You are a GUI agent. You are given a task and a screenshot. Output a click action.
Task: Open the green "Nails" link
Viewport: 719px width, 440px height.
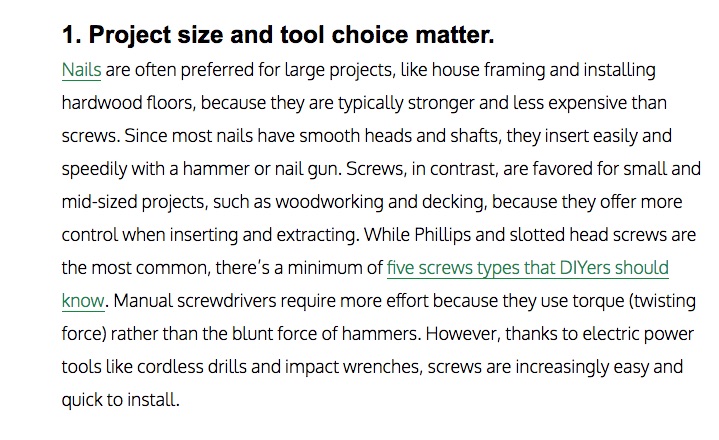pos(81,71)
